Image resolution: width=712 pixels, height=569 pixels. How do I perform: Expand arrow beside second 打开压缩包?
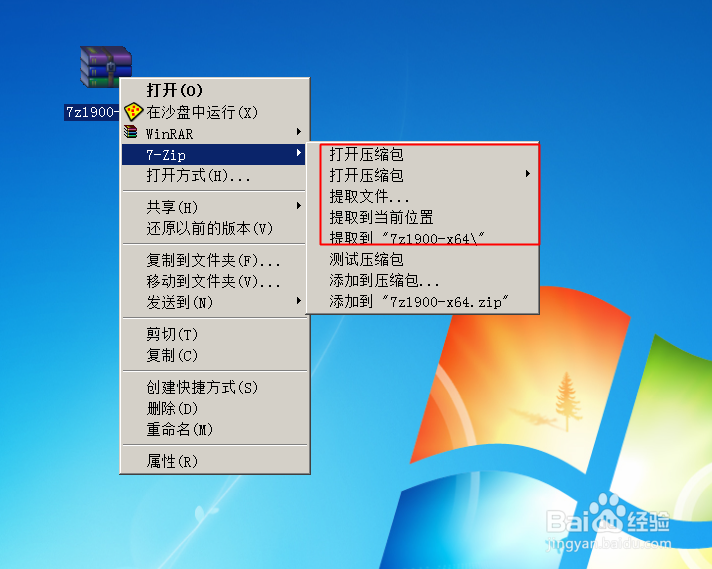click(528, 173)
